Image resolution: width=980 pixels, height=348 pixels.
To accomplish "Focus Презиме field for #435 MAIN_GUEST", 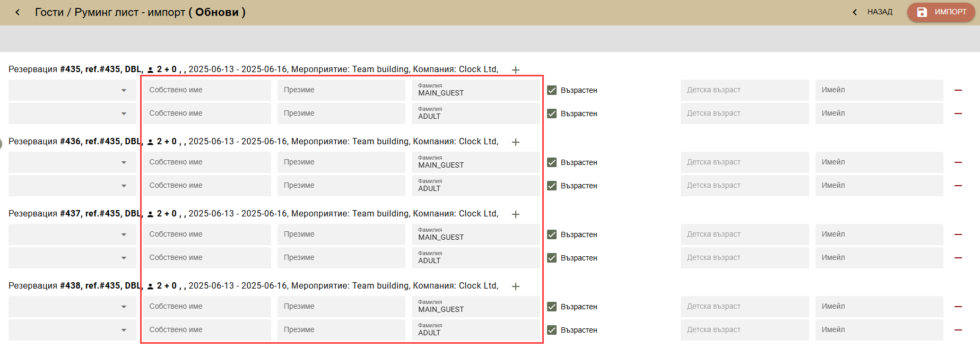I will [341, 90].
